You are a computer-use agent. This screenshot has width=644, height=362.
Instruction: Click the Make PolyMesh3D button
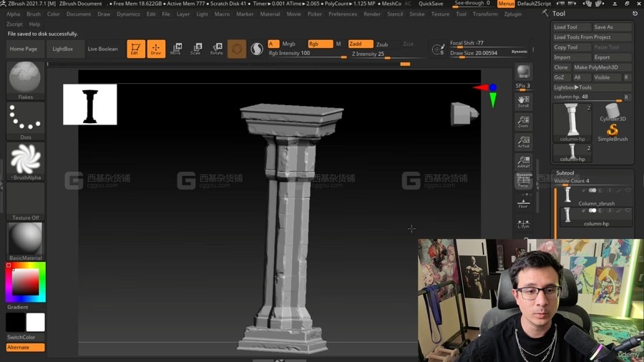[602, 67]
